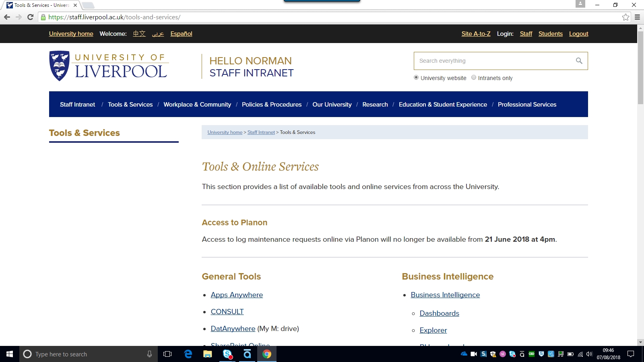Reload the page with the refresh icon

[x=30, y=17]
